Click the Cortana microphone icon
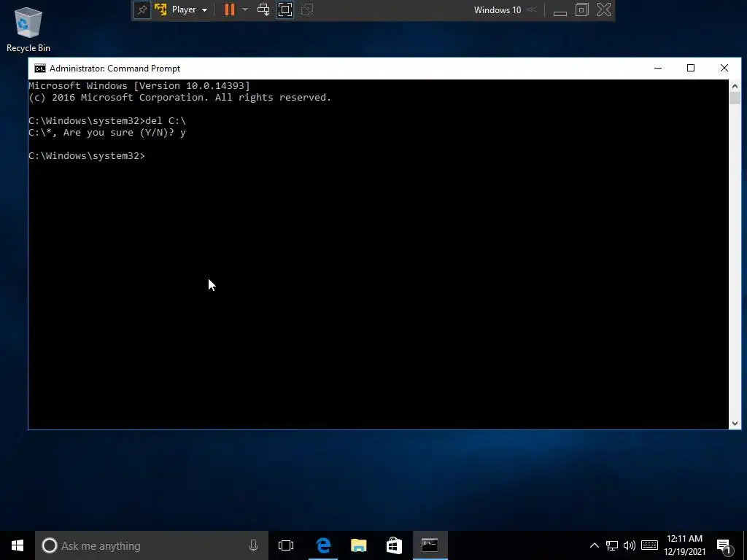747x560 pixels. [253, 545]
